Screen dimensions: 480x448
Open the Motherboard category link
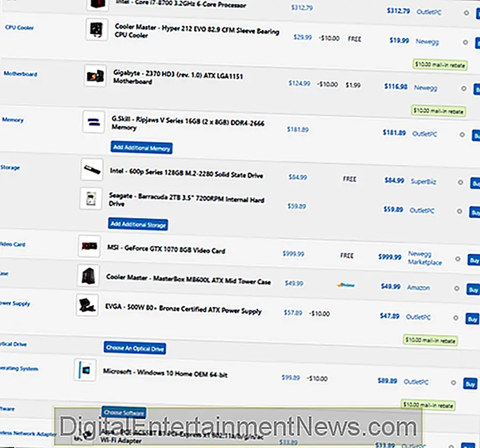[20, 74]
